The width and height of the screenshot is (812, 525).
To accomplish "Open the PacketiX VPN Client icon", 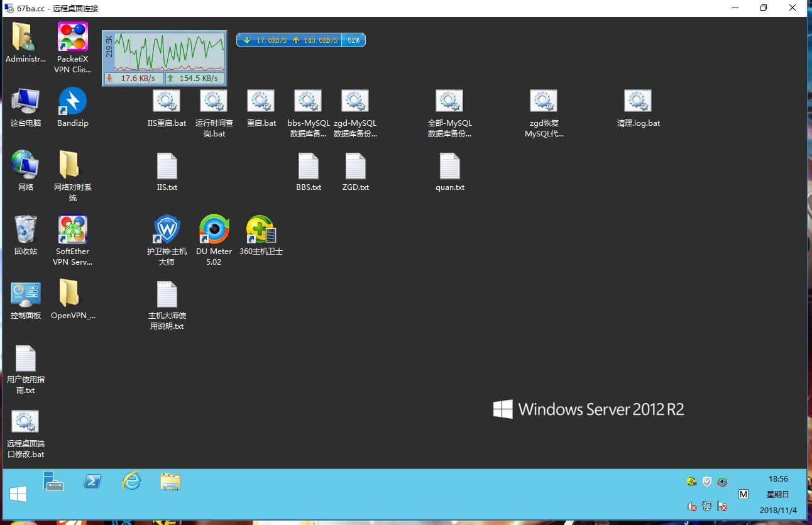I will point(73,38).
